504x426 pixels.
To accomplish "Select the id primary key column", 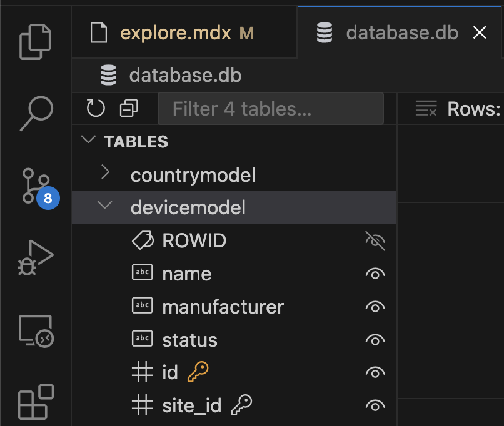I will point(169,372).
